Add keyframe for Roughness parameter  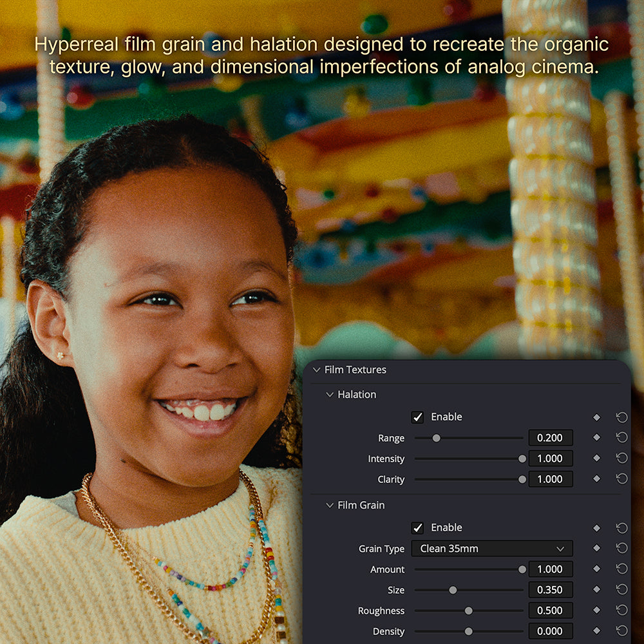(x=597, y=610)
